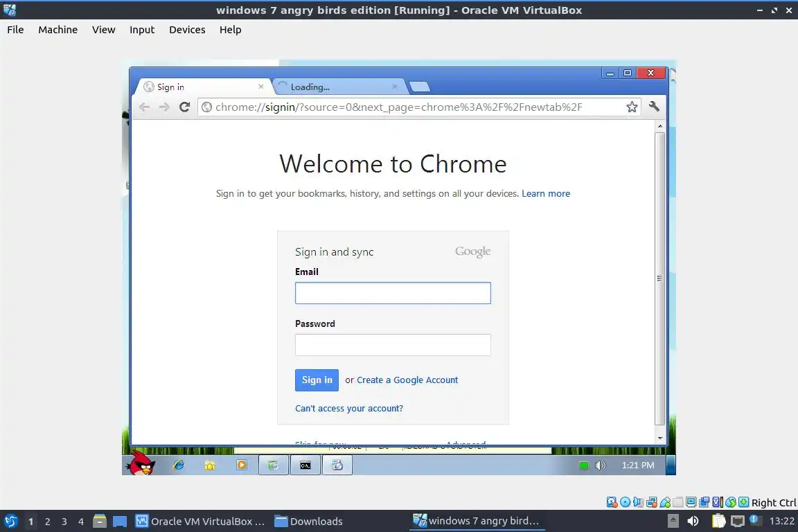Image resolution: width=798 pixels, height=532 pixels.
Task: Close the Loading tab
Action: coord(394,87)
